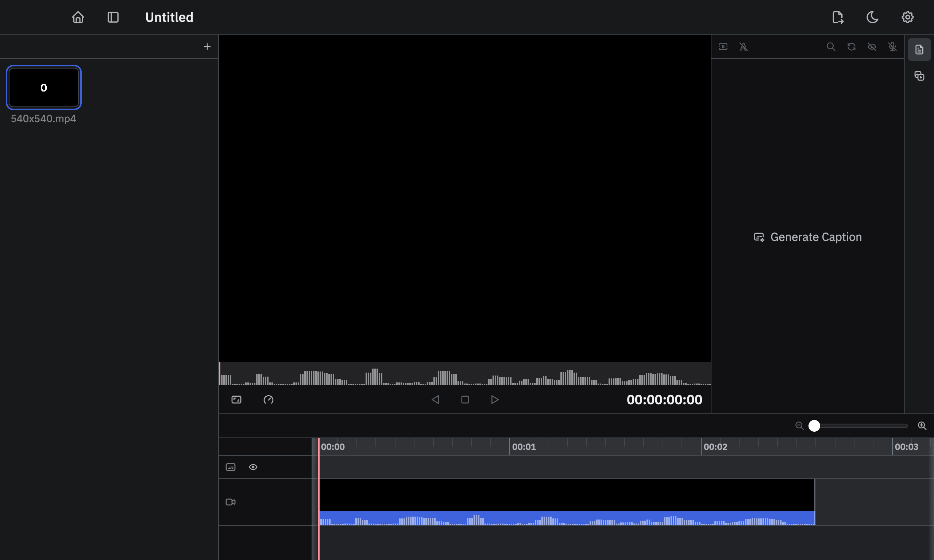Toggle caption track visibility eye
The width and height of the screenshot is (934, 560).
pos(253,467)
